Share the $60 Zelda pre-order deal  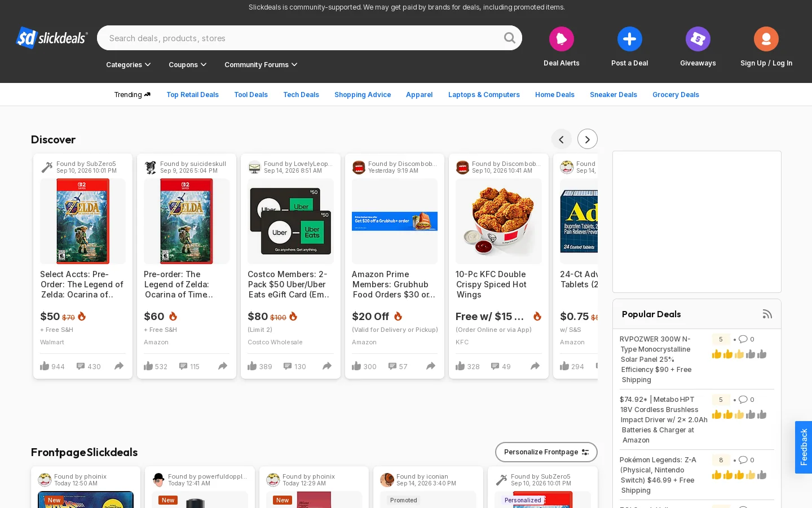click(223, 366)
